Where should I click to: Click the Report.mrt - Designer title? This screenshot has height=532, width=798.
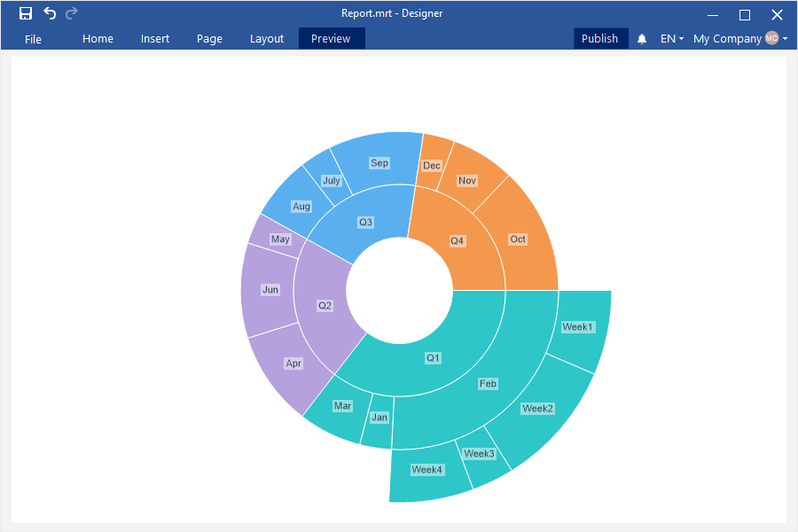pos(392,13)
